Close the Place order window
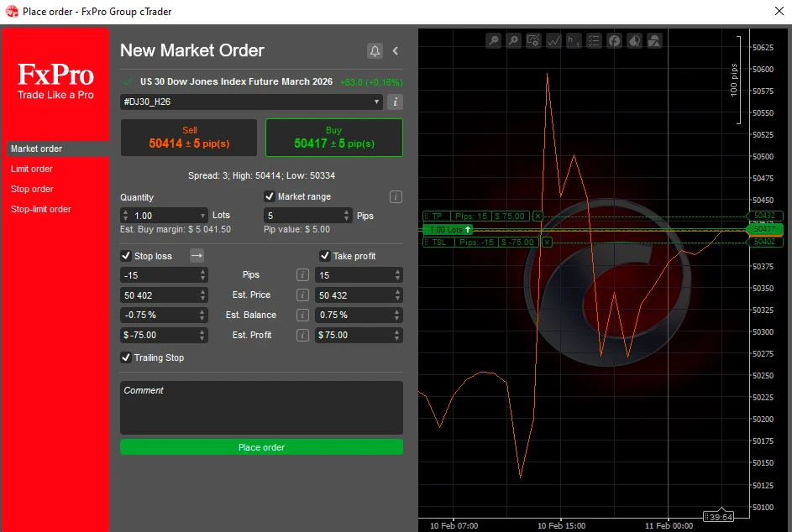 [x=779, y=11]
